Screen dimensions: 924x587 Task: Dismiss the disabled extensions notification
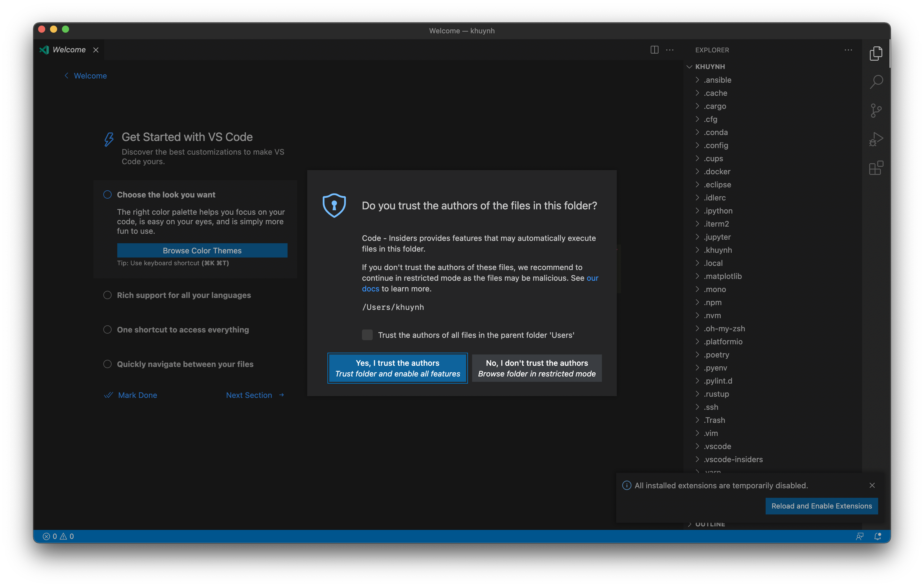(873, 485)
